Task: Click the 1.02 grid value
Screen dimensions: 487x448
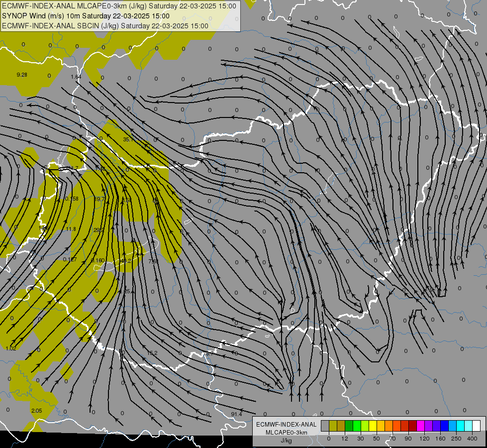Action: [11, 348]
